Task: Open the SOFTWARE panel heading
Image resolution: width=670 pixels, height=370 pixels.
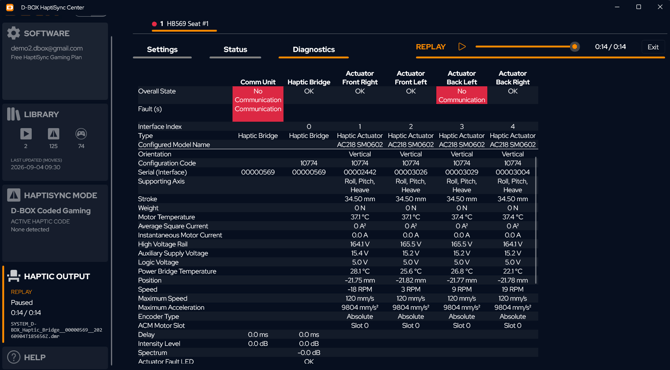Action: click(x=47, y=33)
